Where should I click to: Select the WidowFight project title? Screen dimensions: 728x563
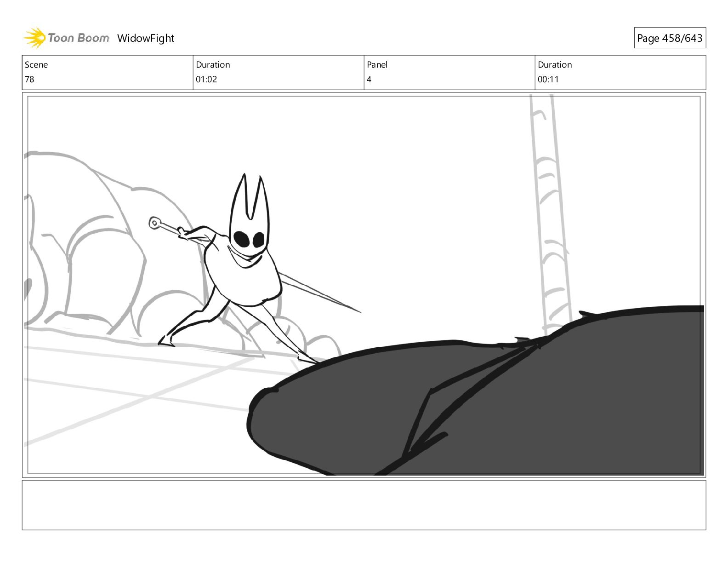146,38
